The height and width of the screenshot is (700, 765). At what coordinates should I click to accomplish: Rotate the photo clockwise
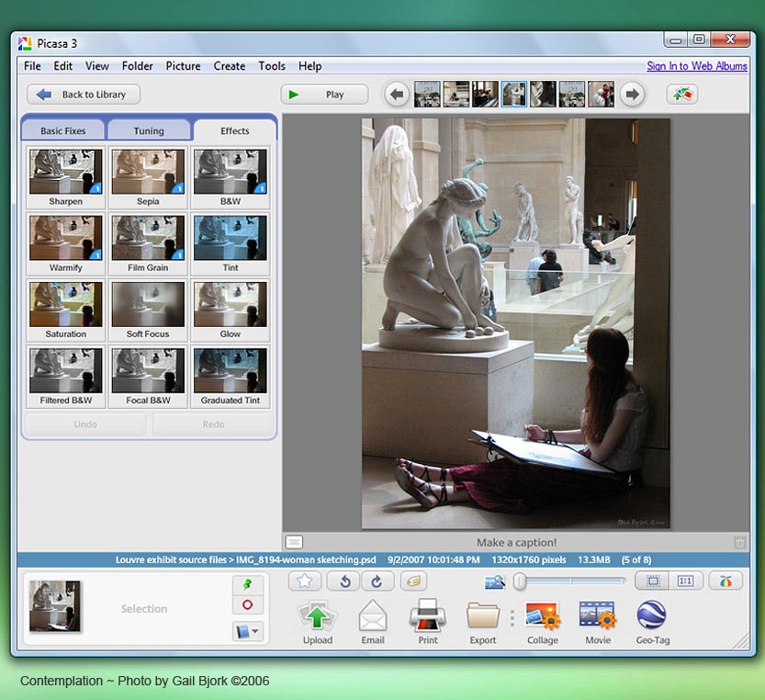[x=377, y=581]
